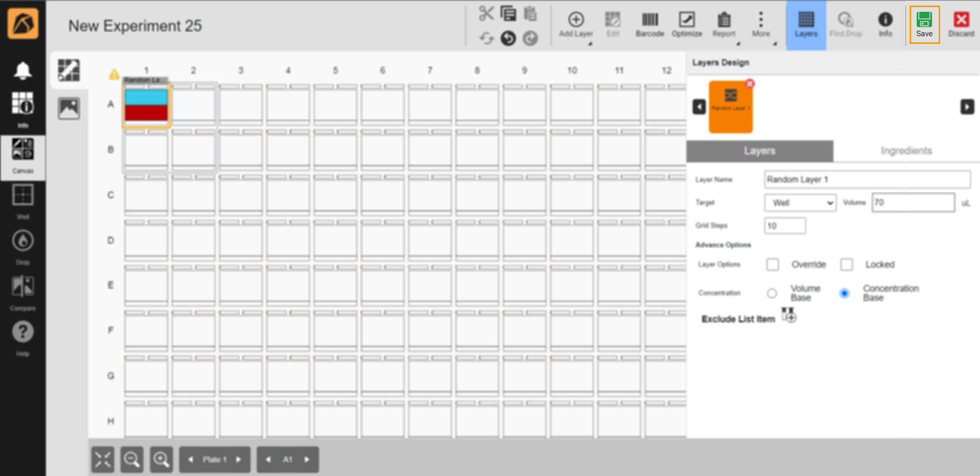Go to previous well from A1
This screenshot has height=476, width=980.
point(268,460)
